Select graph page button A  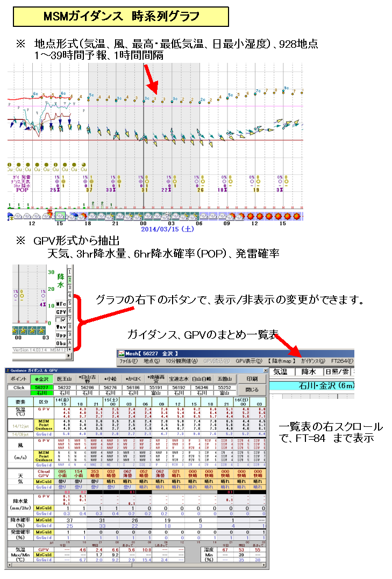[x=69, y=343]
